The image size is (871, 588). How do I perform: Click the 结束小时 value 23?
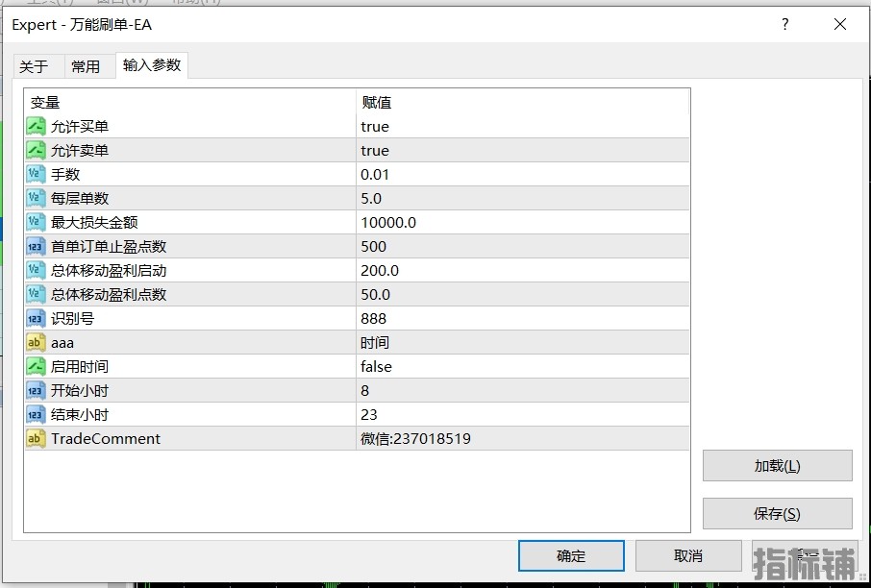click(369, 415)
